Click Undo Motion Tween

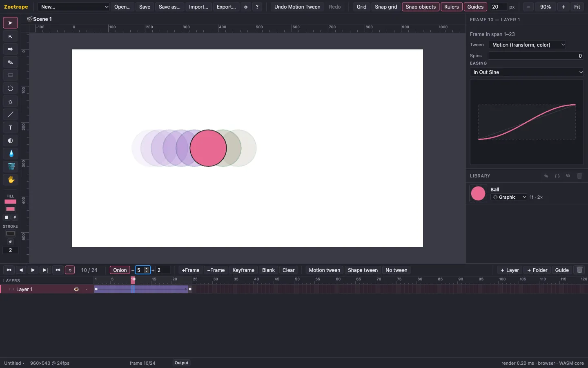pos(297,7)
